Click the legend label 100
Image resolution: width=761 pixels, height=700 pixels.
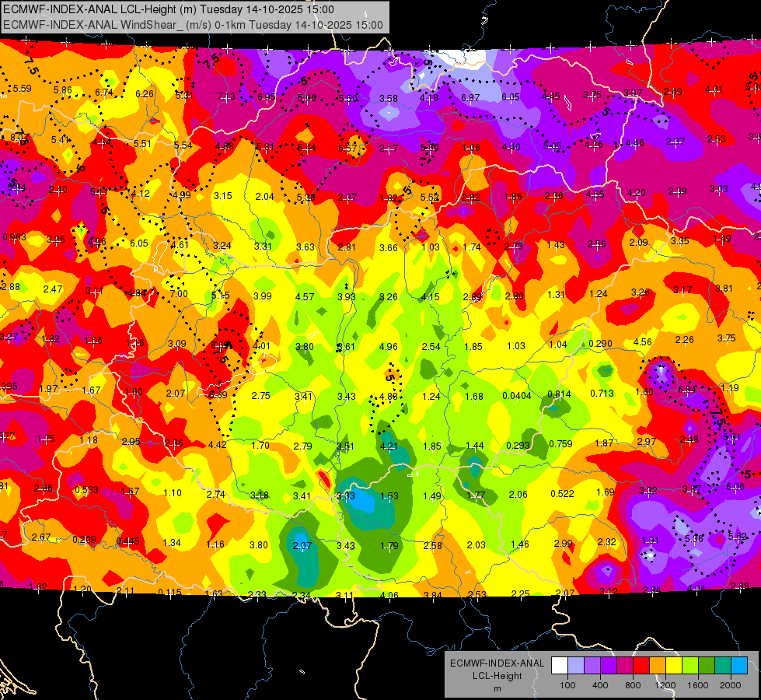(x=567, y=685)
